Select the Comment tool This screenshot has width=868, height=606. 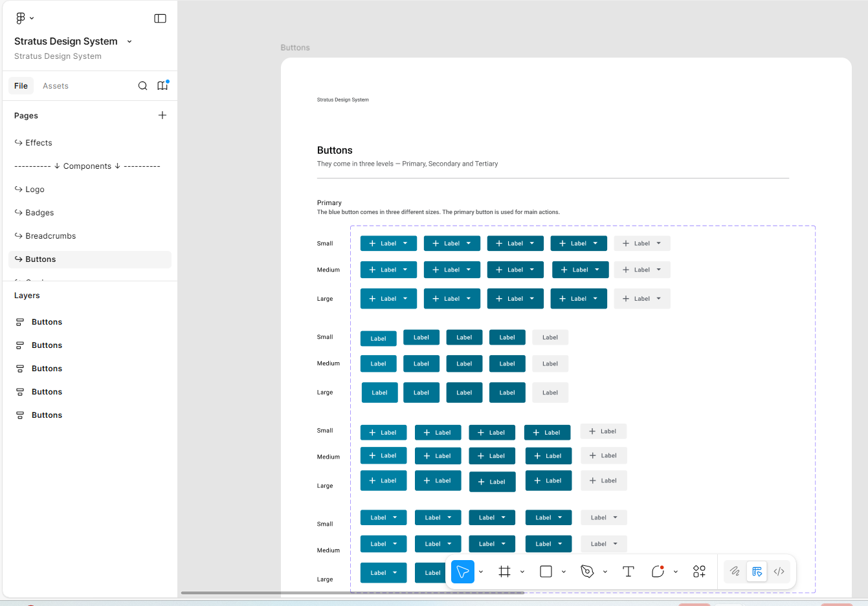click(x=658, y=572)
